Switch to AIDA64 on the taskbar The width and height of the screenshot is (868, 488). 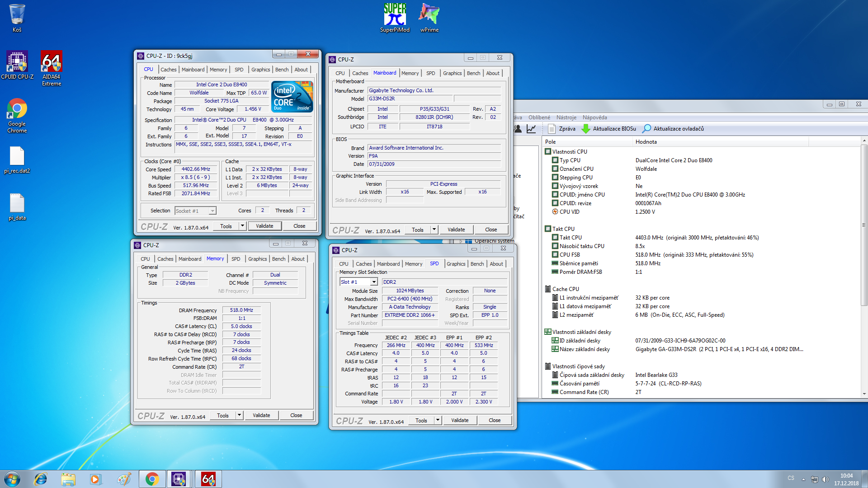(208, 479)
